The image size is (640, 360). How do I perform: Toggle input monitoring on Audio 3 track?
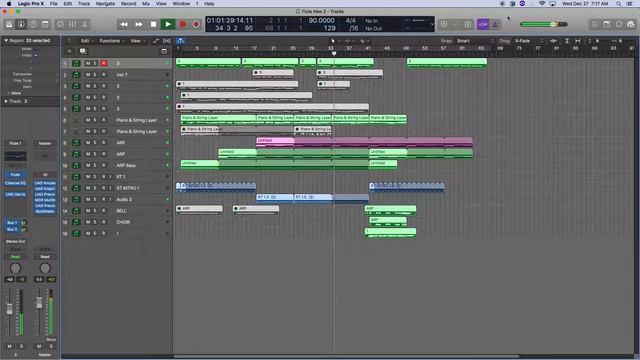[x=110, y=199]
